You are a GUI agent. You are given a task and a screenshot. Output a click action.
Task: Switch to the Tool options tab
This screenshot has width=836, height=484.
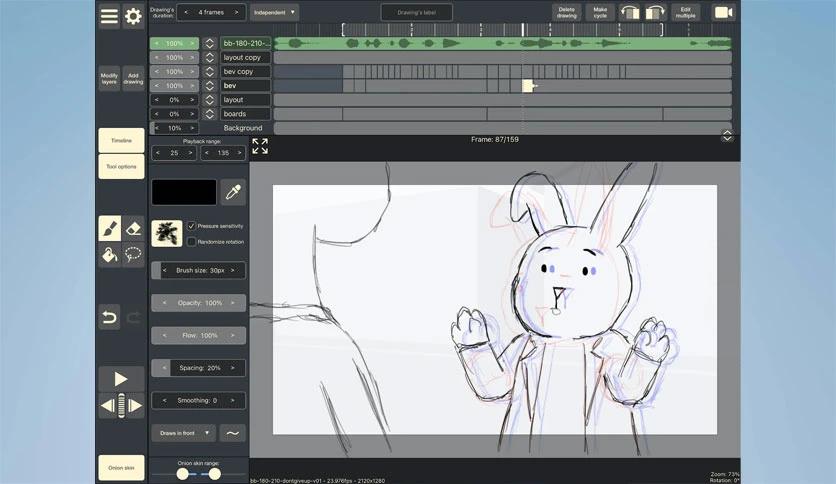[121, 167]
